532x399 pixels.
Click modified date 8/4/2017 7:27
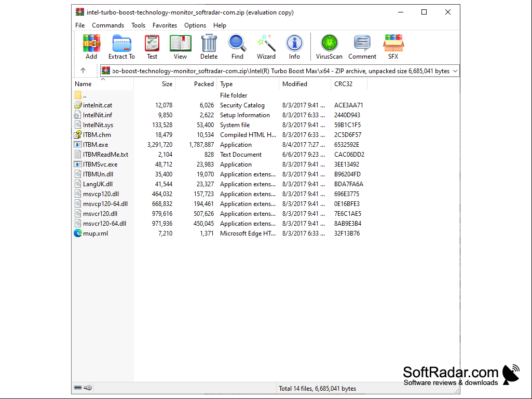pos(303,145)
